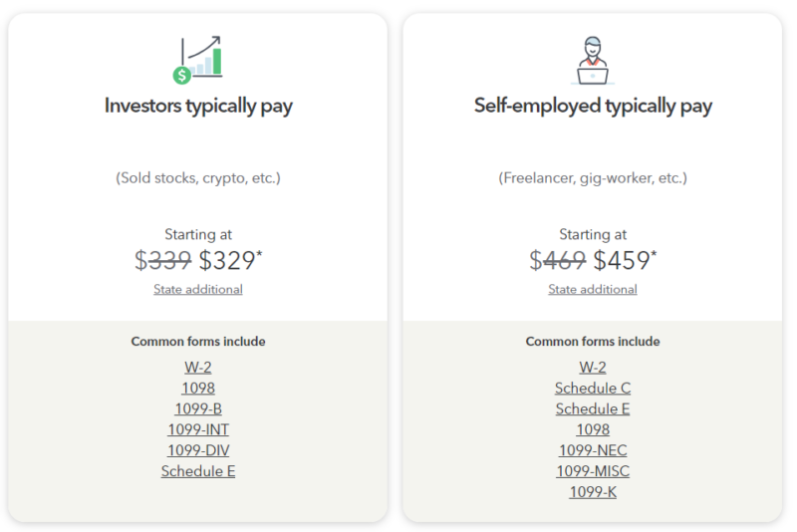Open the 1099-K form link

(x=593, y=492)
